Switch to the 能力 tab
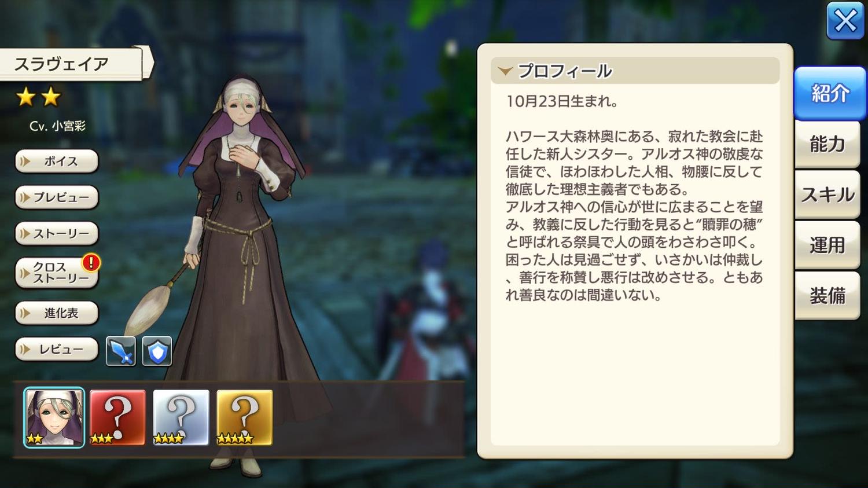The width and height of the screenshot is (868, 488). pos(827,144)
